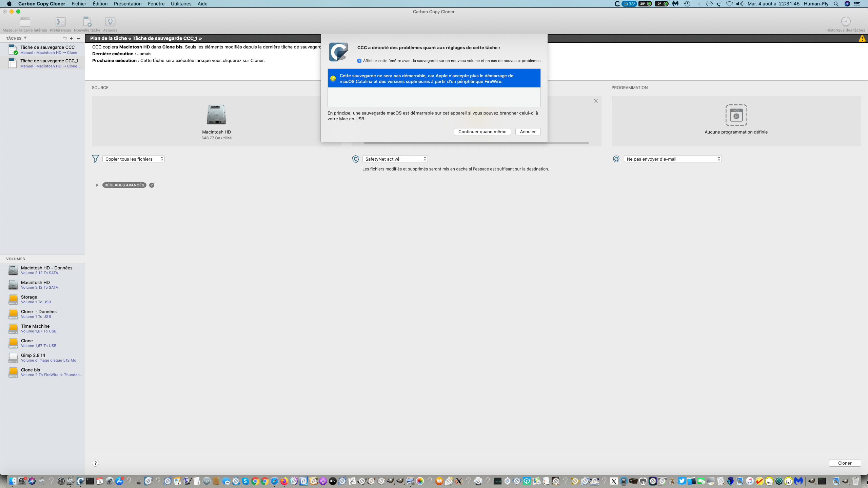Create a new task folder icon
This screenshot has width=868, height=488.
point(64,38)
